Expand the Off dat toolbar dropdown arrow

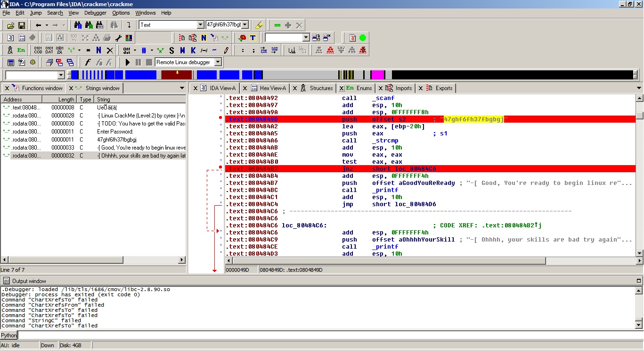coord(135,50)
